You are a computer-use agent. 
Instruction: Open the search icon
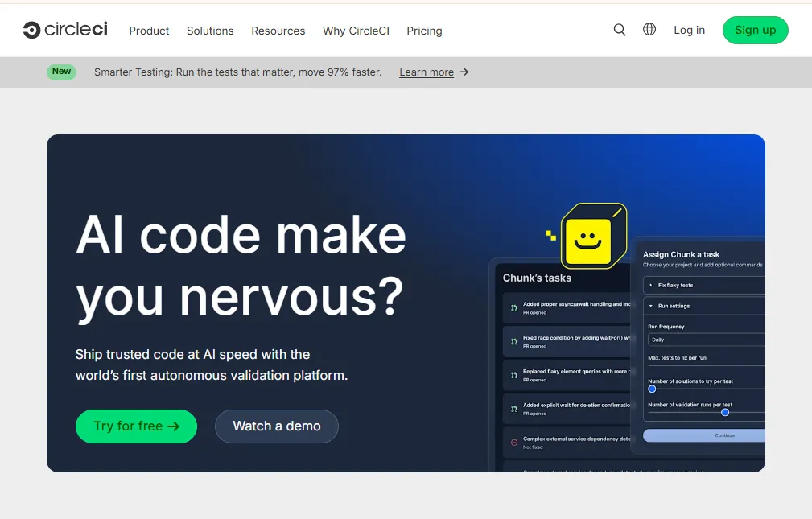coord(620,30)
